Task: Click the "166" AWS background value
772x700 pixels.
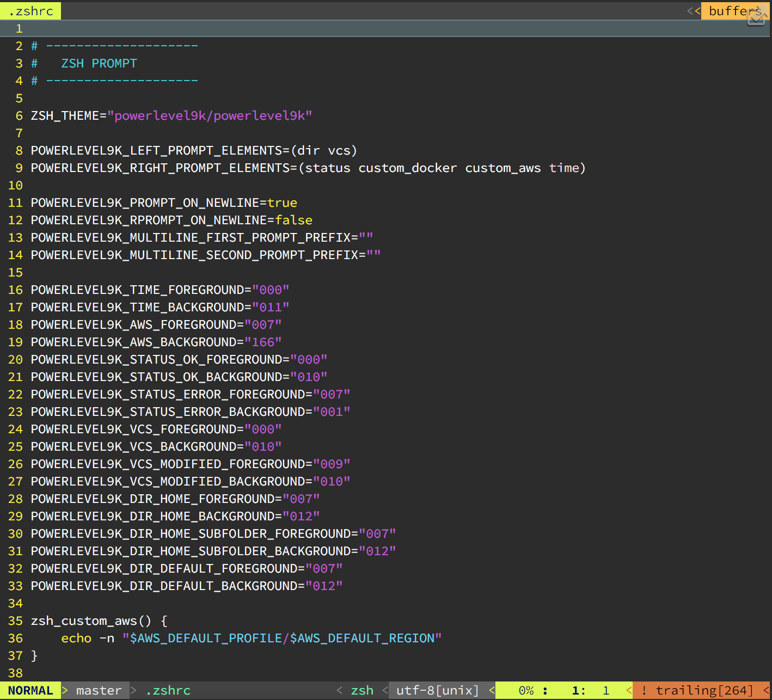Action: [263, 342]
